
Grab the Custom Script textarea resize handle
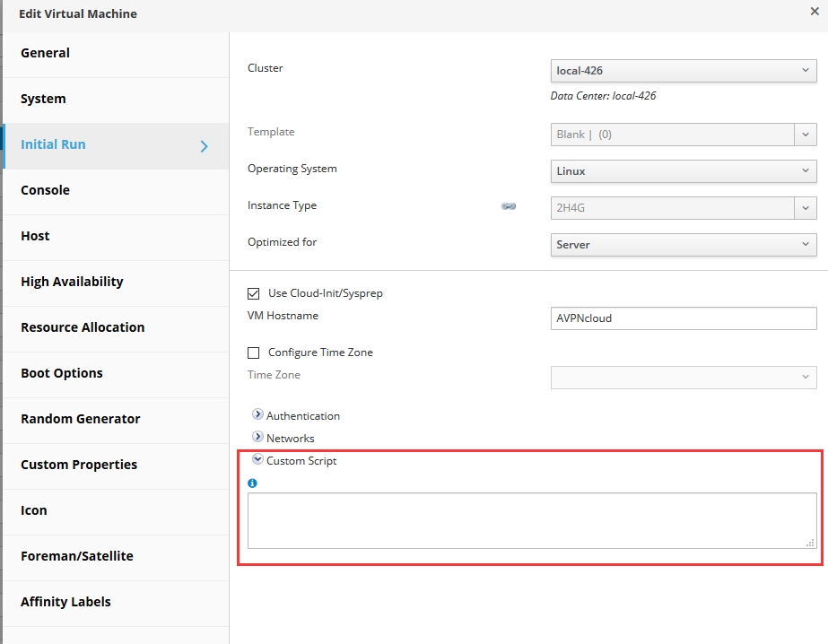(x=810, y=543)
